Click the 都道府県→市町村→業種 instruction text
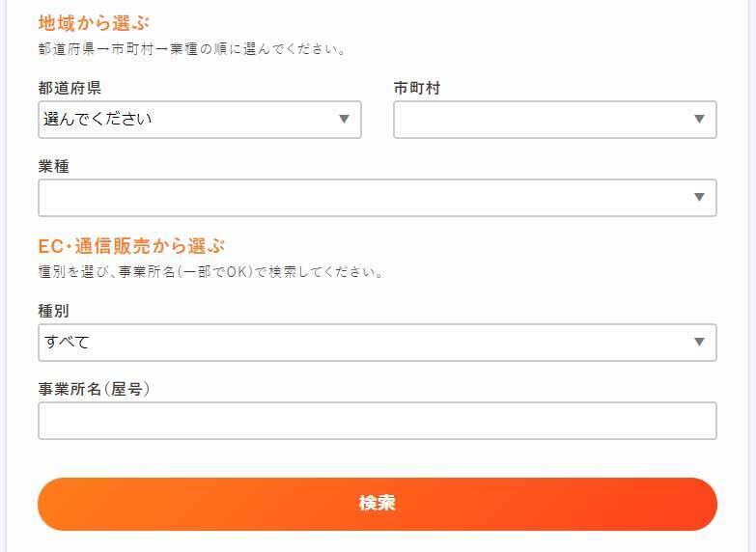The width and height of the screenshot is (756, 552). pyautogui.click(x=192, y=48)
